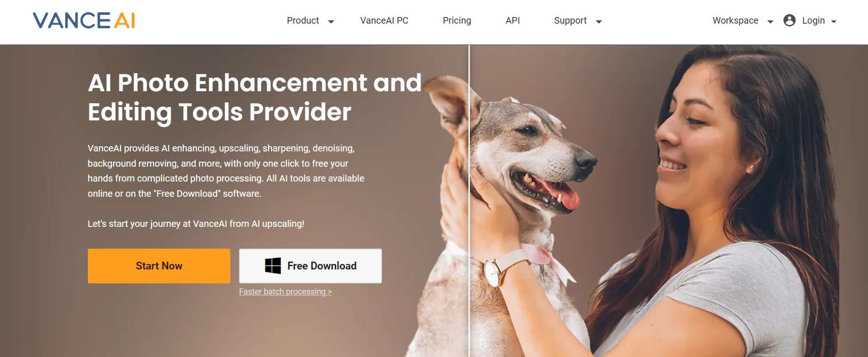Click the before/after comparison divider line
The height and width of the screenshot is (357, 868).
tap(469, 201)
